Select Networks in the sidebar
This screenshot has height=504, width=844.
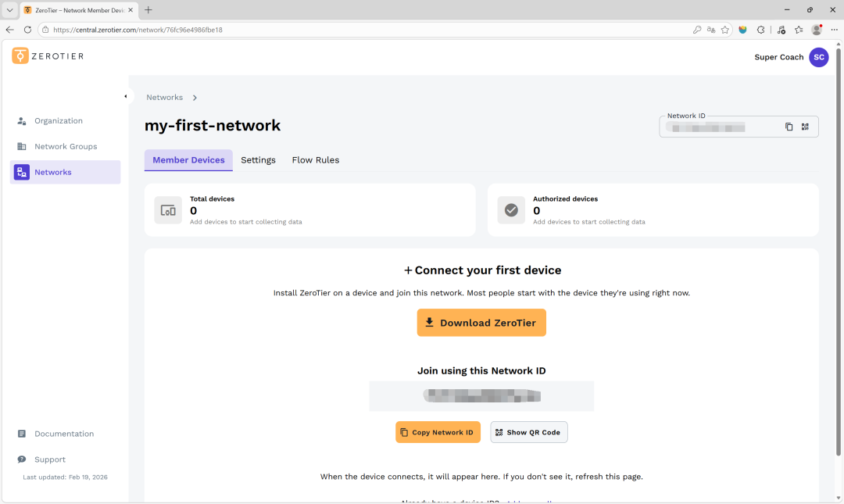point(65,173)
